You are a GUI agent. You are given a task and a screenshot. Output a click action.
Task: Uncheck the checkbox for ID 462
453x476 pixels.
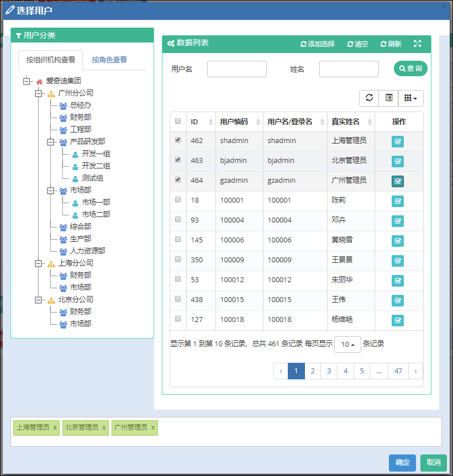(x=178, y=140)
